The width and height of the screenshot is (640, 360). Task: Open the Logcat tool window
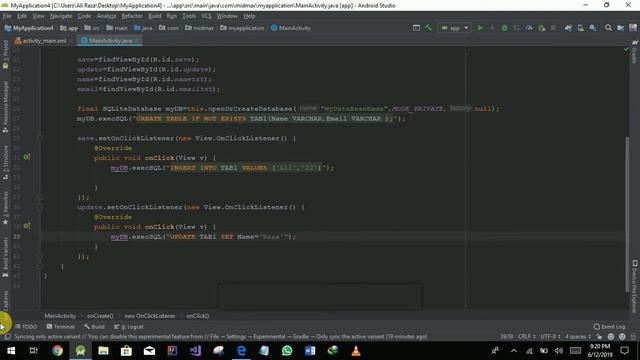[129, 327]
